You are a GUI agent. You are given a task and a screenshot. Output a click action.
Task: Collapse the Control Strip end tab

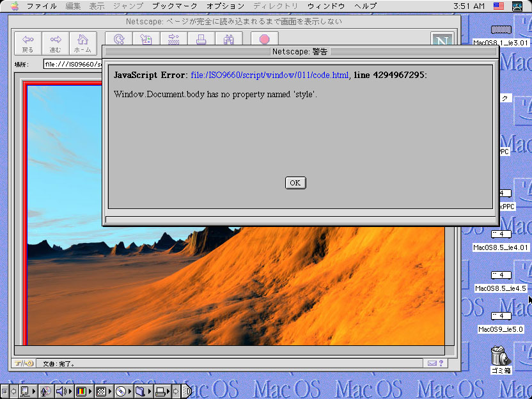[x=187, y=391]
